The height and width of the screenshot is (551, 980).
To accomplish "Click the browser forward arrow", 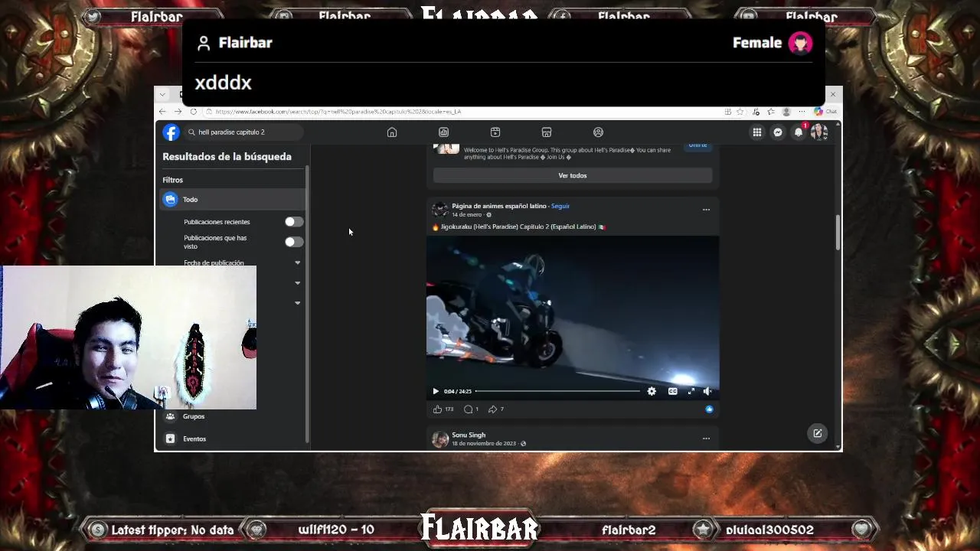I will click(178, 112).
